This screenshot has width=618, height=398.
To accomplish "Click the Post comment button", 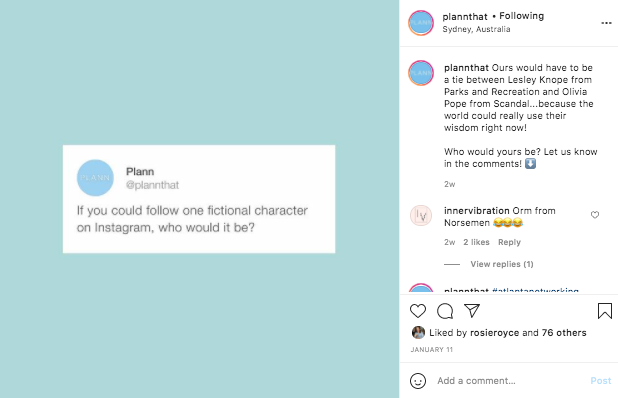I will [x=601, y=381].
